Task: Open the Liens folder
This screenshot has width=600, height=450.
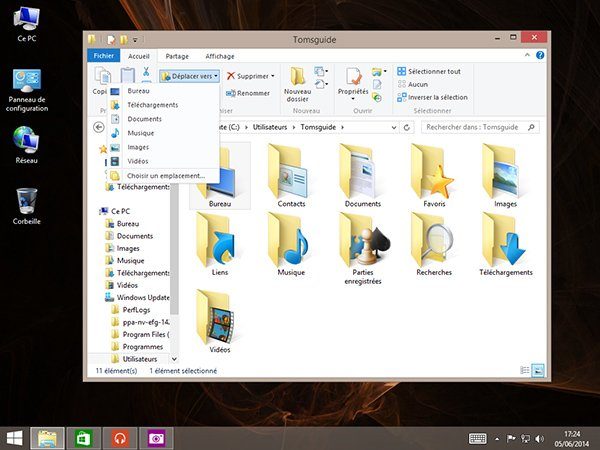Action: click(220, 245)
